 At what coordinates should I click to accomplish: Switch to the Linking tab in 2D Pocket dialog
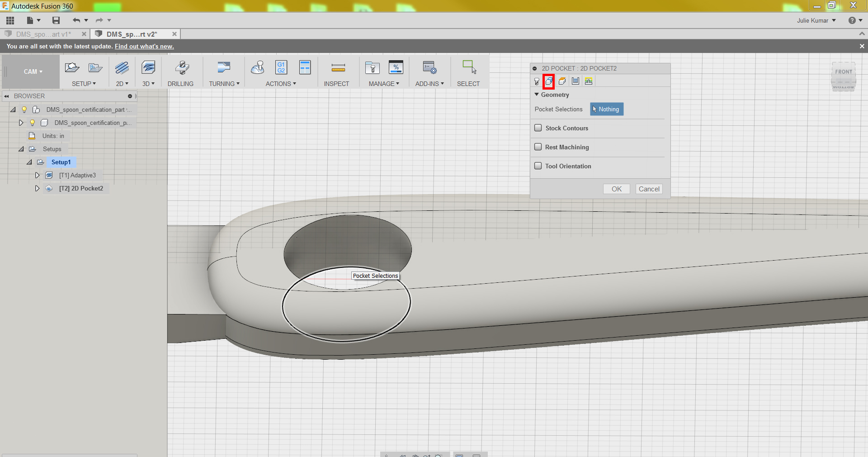coord(588,81)
